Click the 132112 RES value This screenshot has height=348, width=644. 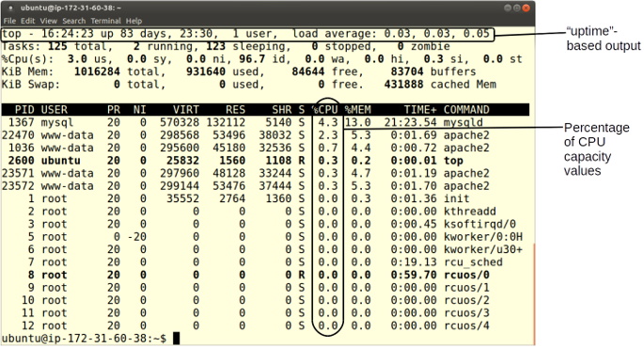226,122
